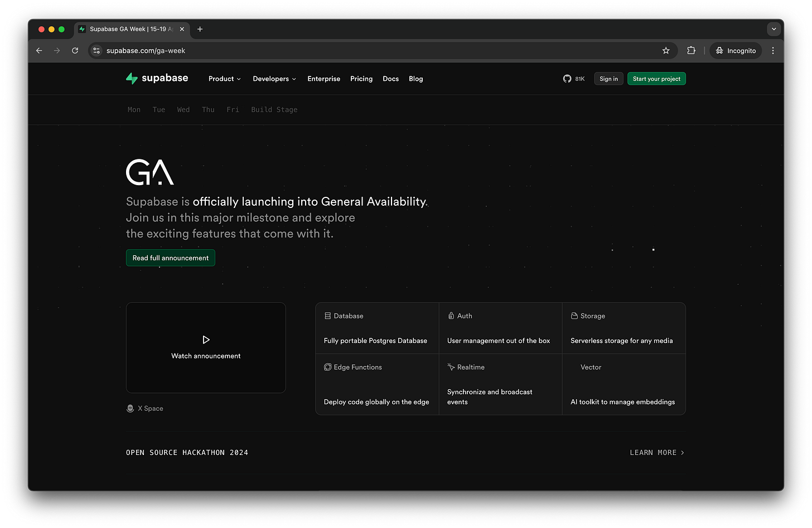Expand the Product dropdown menu
The height and width of the screenshot is (528, 812).
(225, 79)
